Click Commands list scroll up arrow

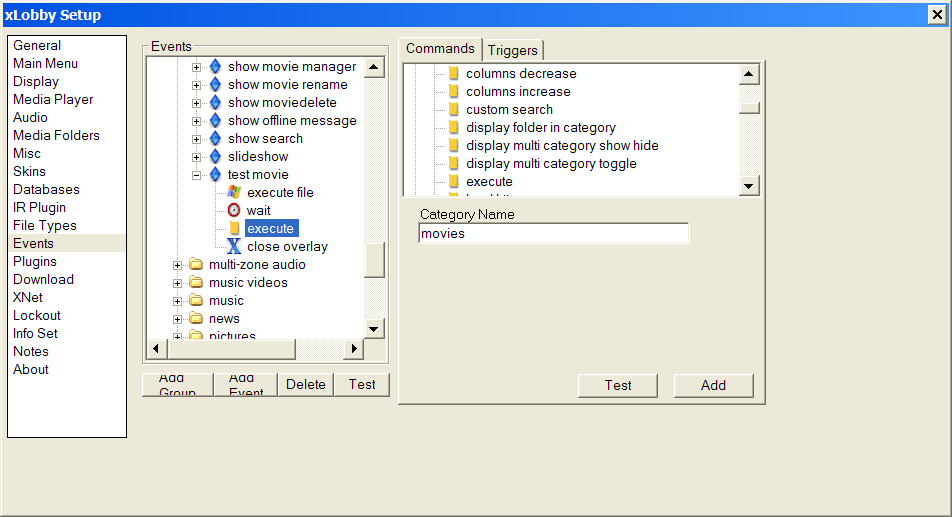point(749,74)
